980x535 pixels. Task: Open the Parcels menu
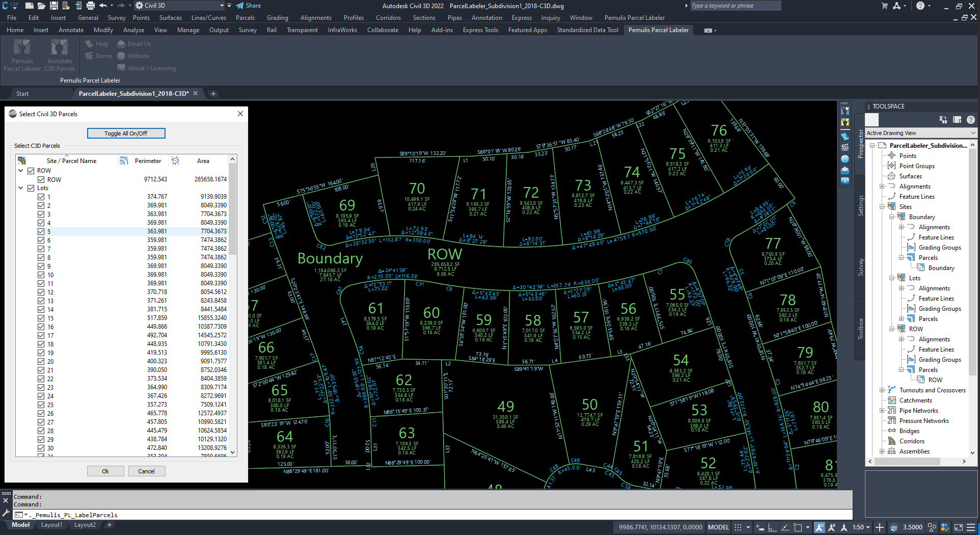[x=245, y=18]
